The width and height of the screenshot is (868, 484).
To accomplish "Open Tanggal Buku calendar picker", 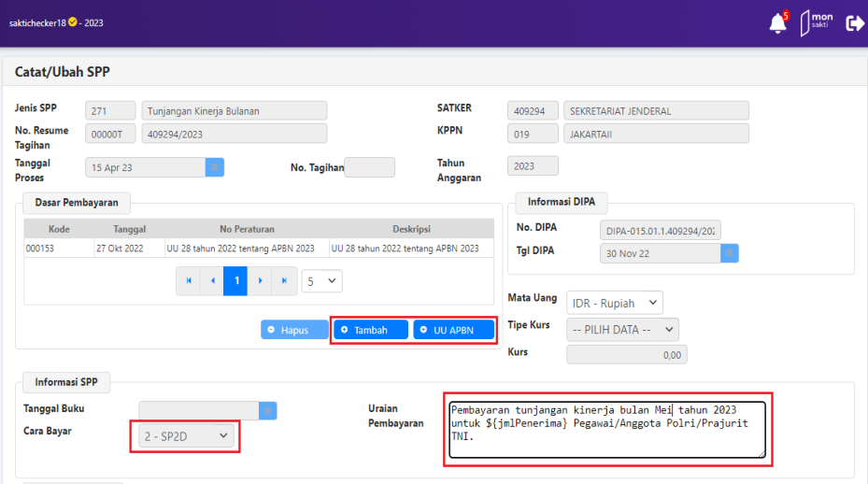I will coord(268,410).
